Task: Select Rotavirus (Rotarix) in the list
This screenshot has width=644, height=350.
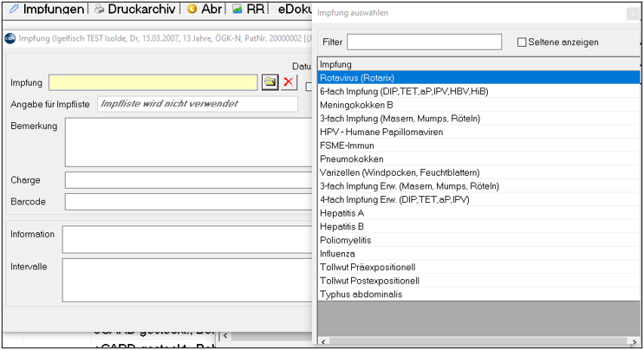Action: pos(479,78)
